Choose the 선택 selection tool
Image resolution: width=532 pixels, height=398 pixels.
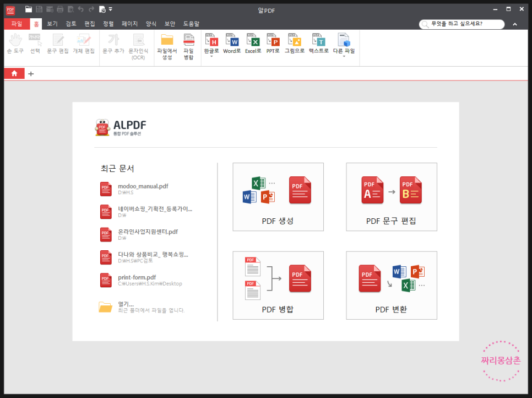(x=35, y=44)
